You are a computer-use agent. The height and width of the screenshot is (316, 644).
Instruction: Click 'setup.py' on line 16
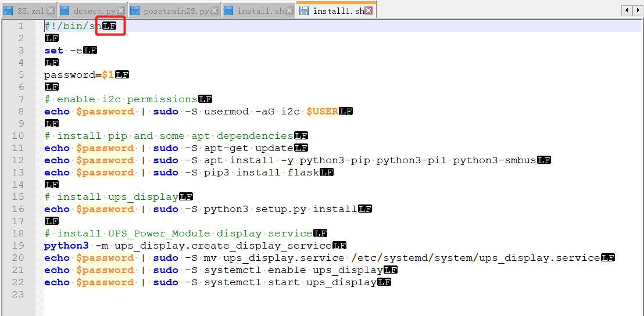281,209
